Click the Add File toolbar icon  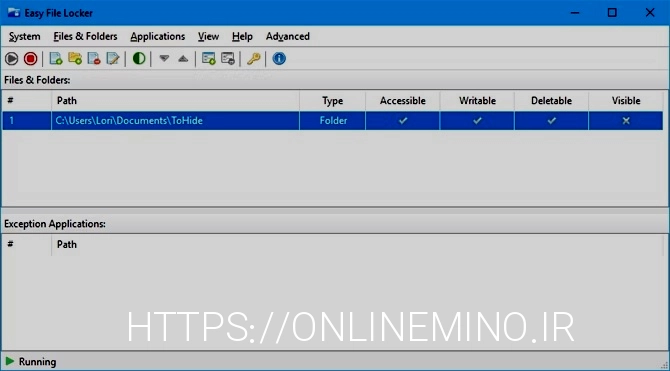(56, 59)
